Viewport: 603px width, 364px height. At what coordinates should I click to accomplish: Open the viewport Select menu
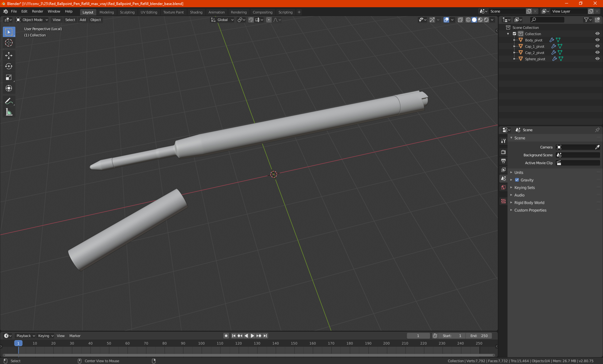pyautogui.click(x=70, y=20)
